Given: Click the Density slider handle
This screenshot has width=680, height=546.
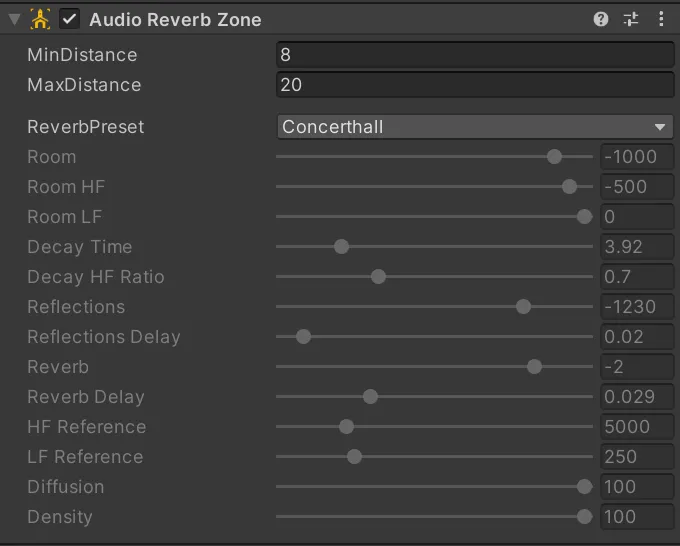Looking at the screenshot, I should (585, 517).
